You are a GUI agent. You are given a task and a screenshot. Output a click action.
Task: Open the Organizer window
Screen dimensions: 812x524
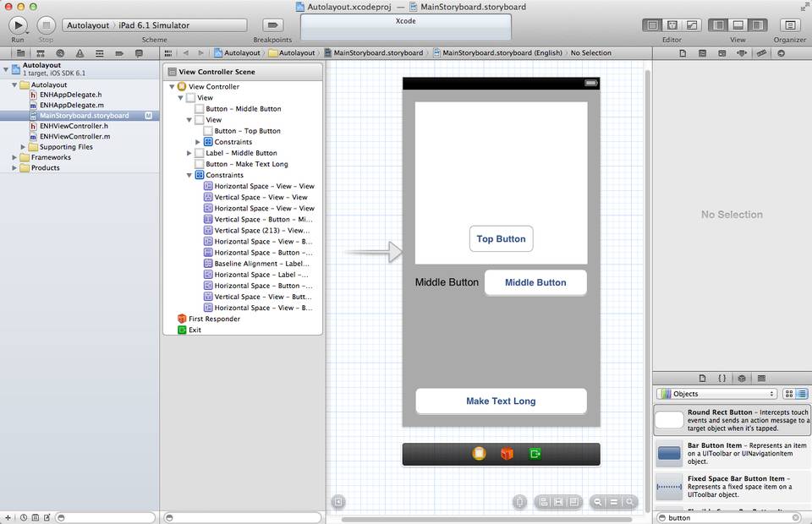pos(790,25)
